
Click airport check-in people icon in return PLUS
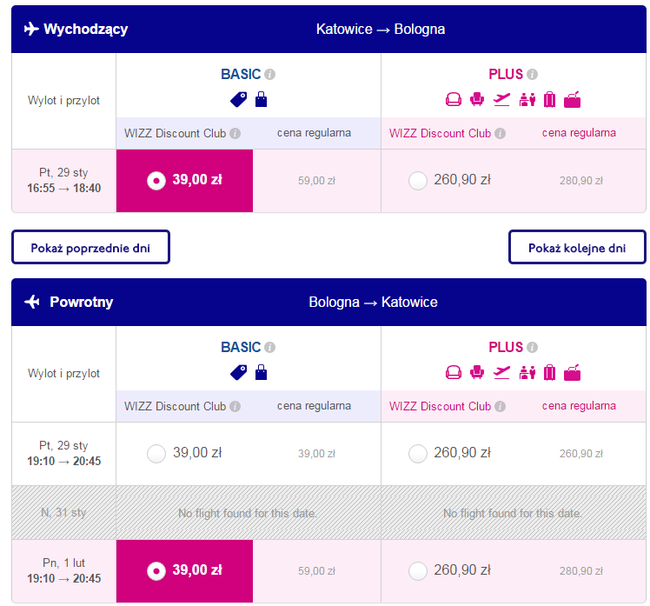[x=527, y=372]
